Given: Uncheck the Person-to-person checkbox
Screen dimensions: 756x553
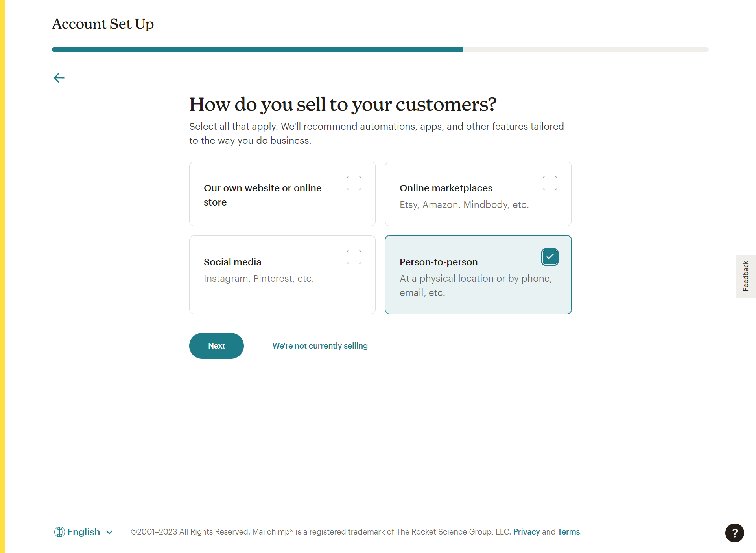Looking at the screenshot, I should pos(549,257).
